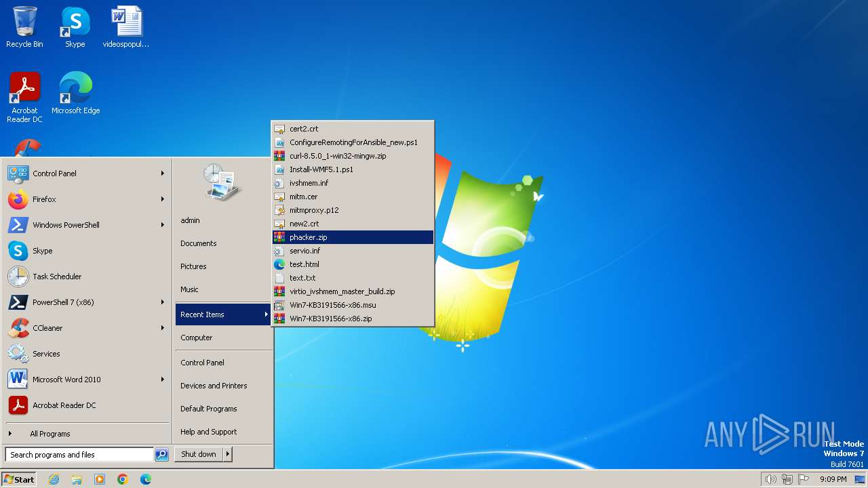Image resolution: width=868 pixels, height=488 pixels.
Task: Open Acrobat Reader DC desktop shortcut
Action: (24, 98)
